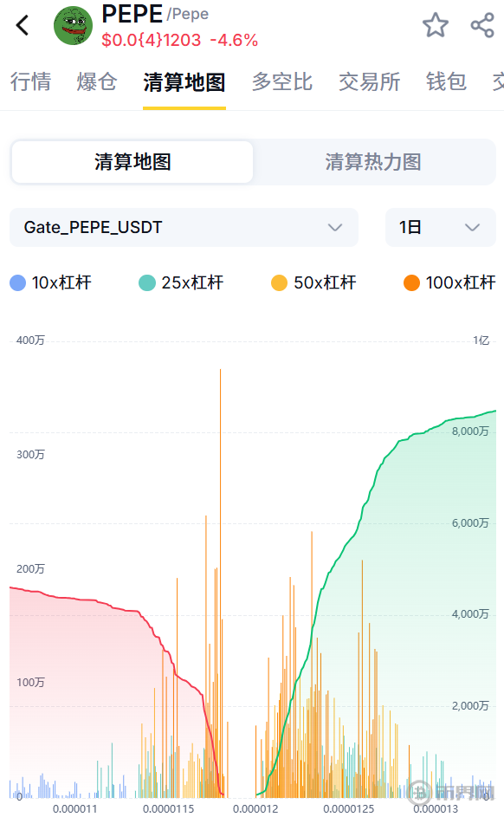Toggle the 10x杠杆 series label
504x817 pixels.
click(x=61, y=283)
